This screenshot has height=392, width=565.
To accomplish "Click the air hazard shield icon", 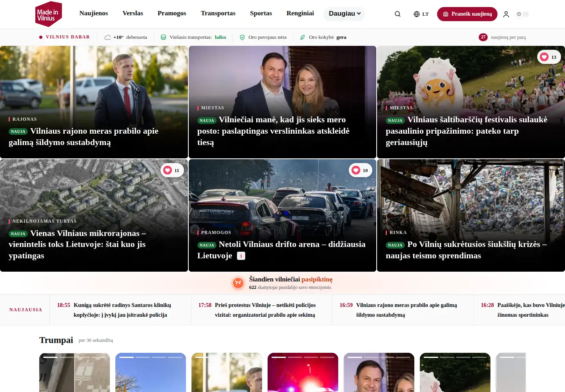I will coord(242,37).
